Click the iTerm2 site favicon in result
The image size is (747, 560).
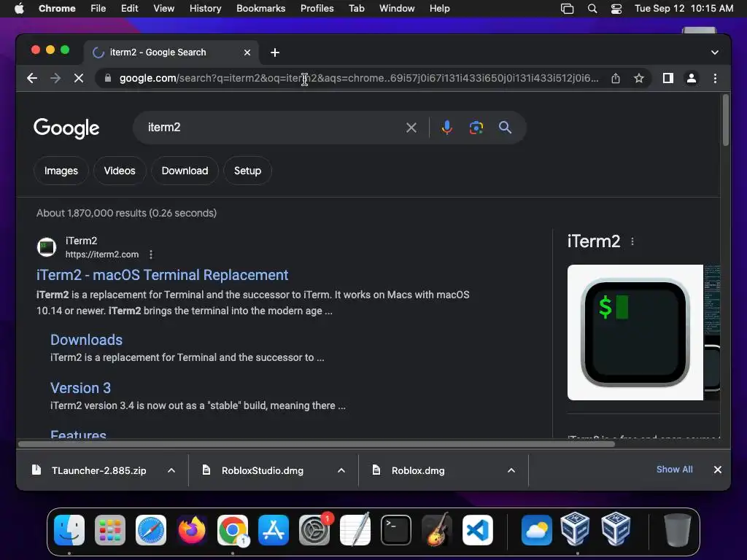pyautogui.click(x=47, y=247)
